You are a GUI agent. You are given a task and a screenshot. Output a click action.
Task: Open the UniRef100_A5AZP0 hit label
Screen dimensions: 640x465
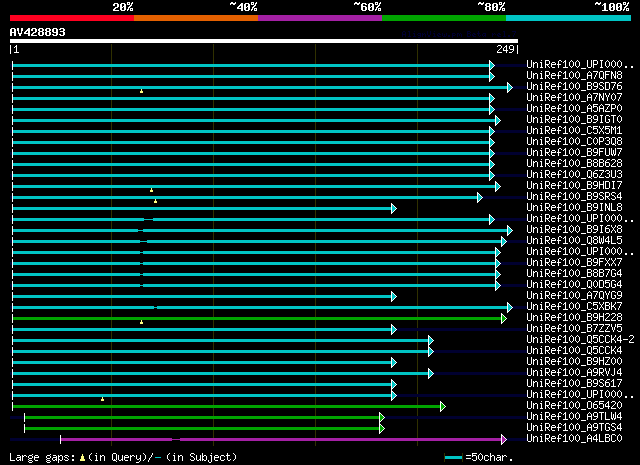click(574, 109)
